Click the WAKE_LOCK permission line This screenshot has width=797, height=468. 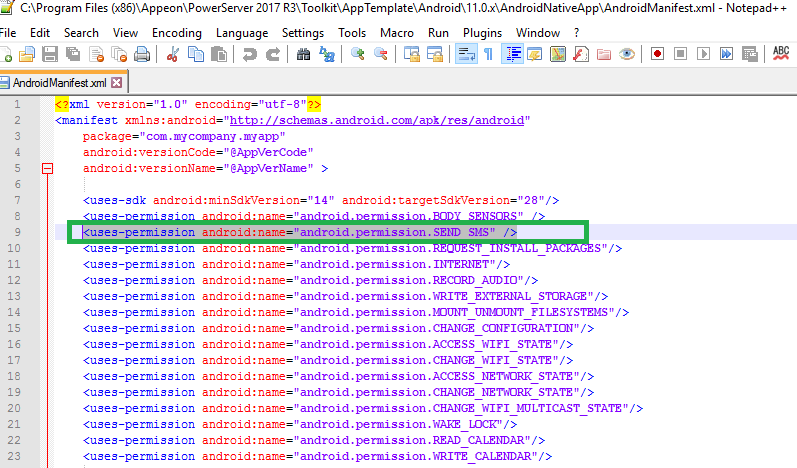coord(300,424)
